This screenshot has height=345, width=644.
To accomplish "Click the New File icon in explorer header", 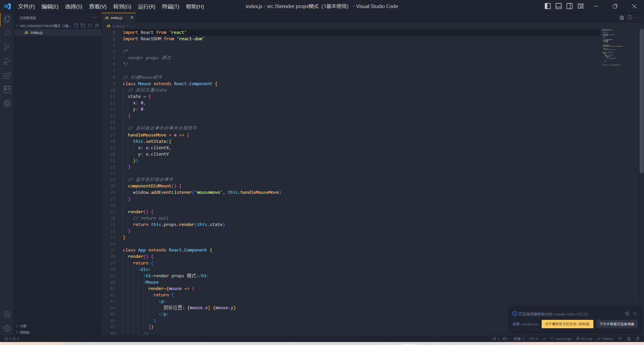I will coord(76,25).
